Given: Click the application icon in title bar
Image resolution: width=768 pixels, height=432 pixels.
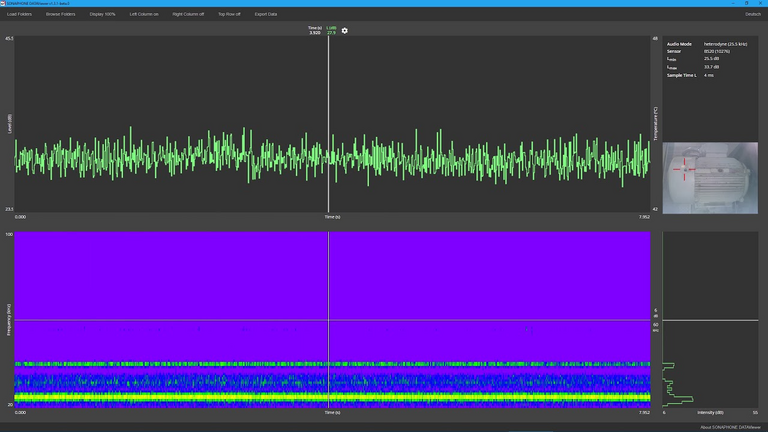Looking at the screenshot, I should (x=3, y=3).
